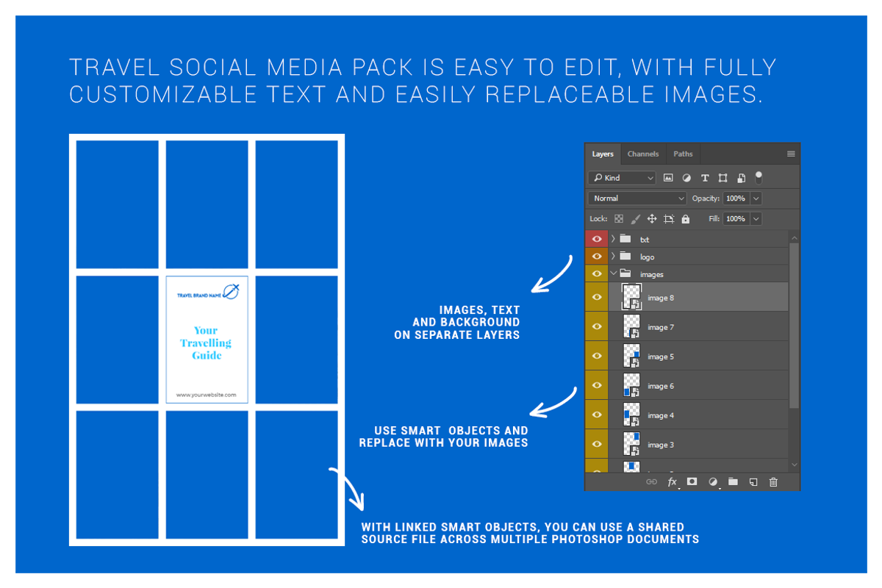Image resolution: width=882 pixels, height=588 pixels.
Task: Click the layers scrollbar down arrow
Action: pyautogui.click(x=794, y=465)
